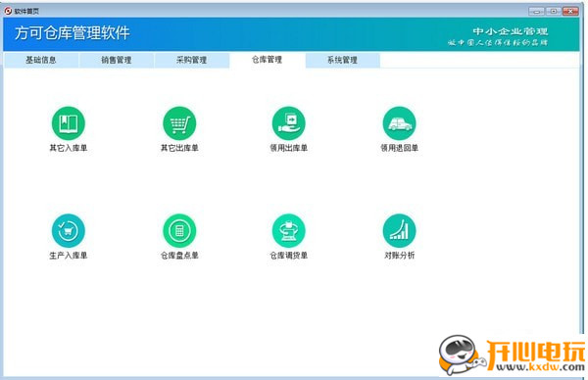Click the 中小企业管理 slogan text
Screen dimensions: 588x380
511,31
